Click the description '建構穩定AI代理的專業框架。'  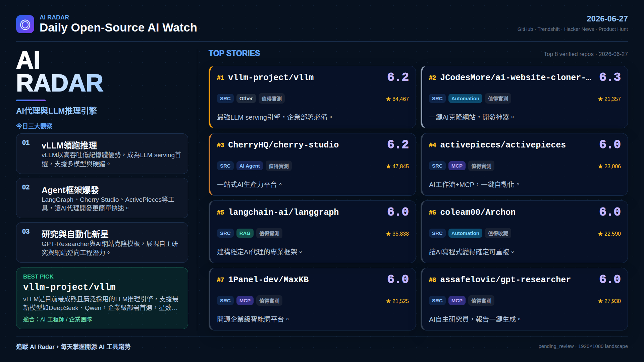pos(260,252)
